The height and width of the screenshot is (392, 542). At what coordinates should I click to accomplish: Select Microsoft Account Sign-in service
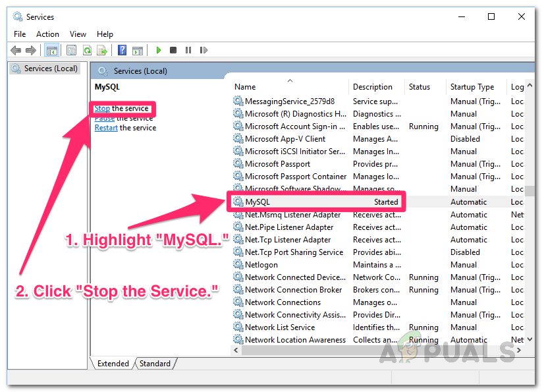click(295, 126)
